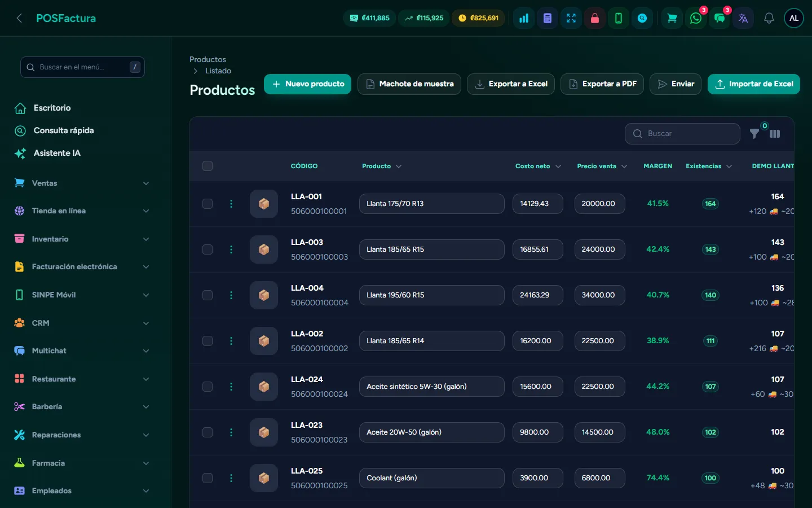Open the green mobile phone icon
Screen dimensions: 812x508
pos(619,18)
